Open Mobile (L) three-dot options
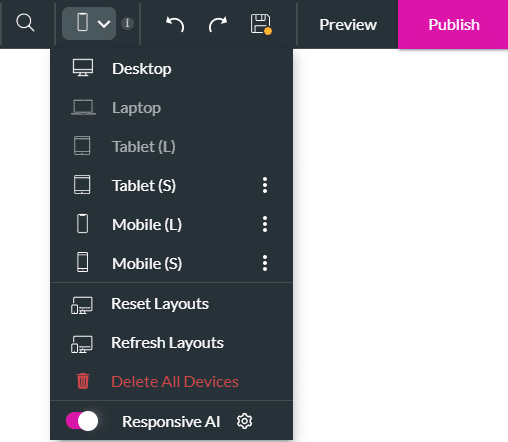This screenshot has width=508, height=442. [265, 224]
